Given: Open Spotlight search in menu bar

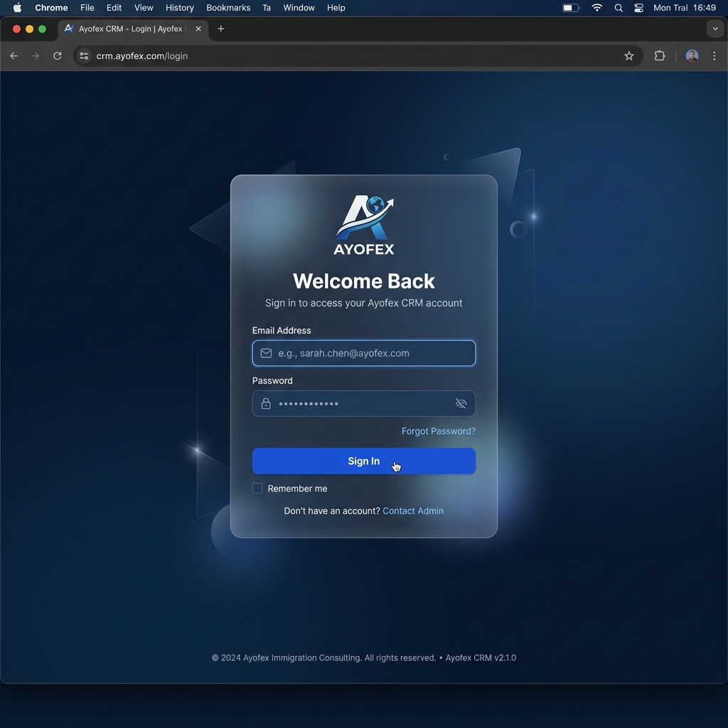Looking at the screenshot, I should 619,8.
